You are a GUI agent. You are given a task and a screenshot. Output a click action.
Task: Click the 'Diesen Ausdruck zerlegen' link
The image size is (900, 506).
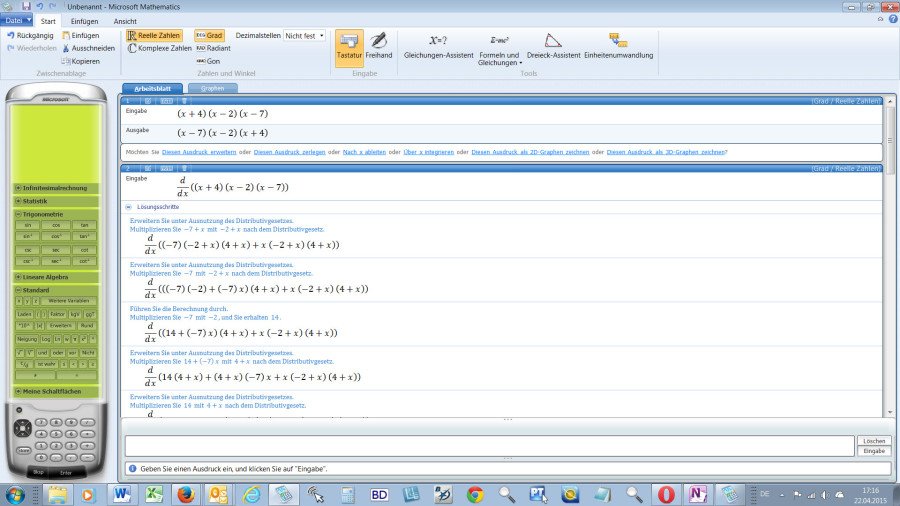[288, 152]
